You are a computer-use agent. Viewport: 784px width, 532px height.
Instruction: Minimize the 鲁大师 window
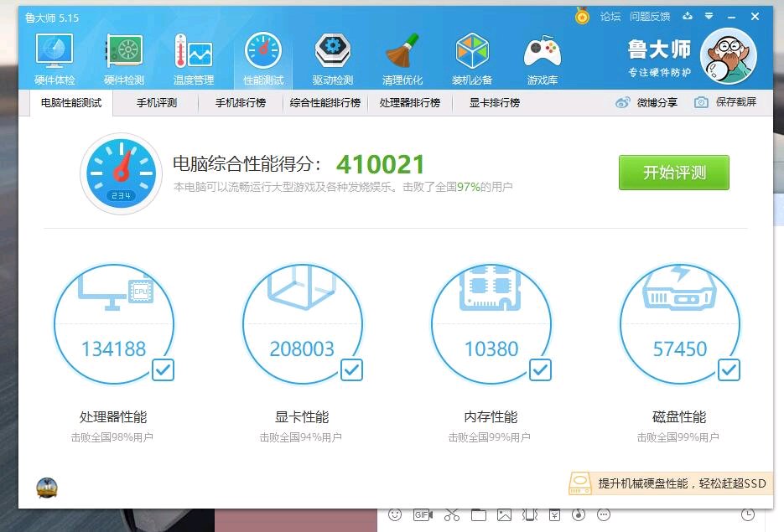coord(732,17)
